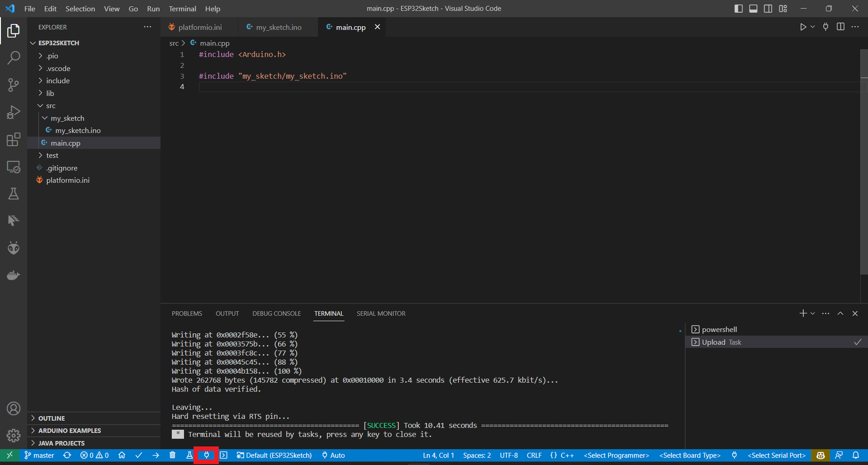Click the PlatformIO Clean trash icon
The width and height of the screenshot is (868, 465).
tap(172, 455)
